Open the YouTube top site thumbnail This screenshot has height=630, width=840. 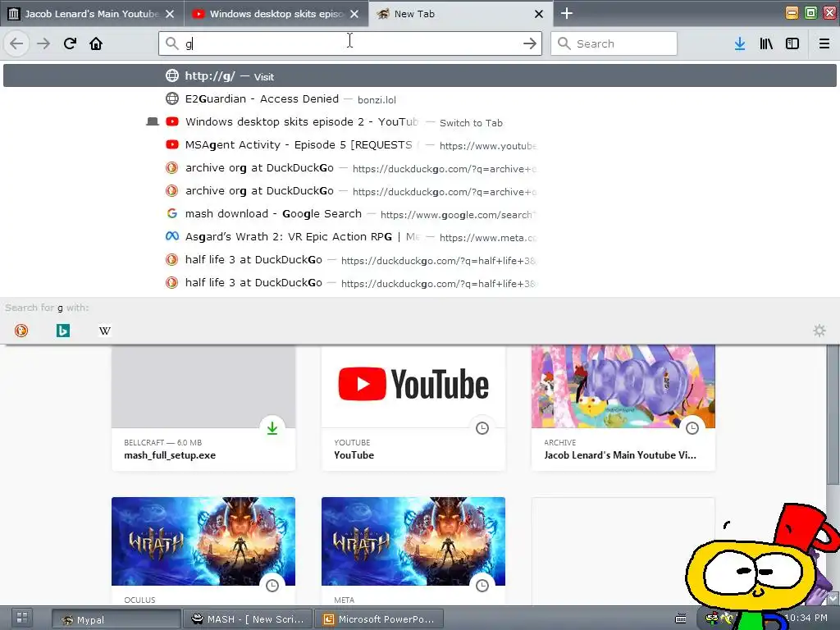pos(413,386)
